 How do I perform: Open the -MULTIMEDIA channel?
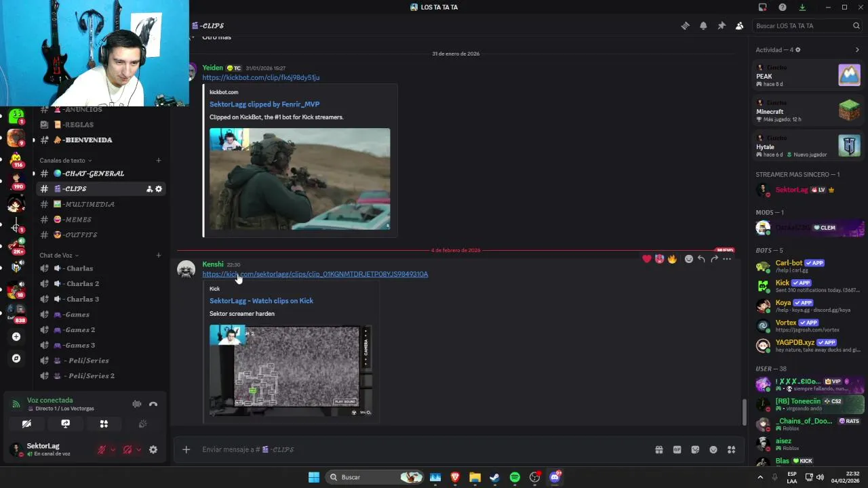click(x=100, y=204)
